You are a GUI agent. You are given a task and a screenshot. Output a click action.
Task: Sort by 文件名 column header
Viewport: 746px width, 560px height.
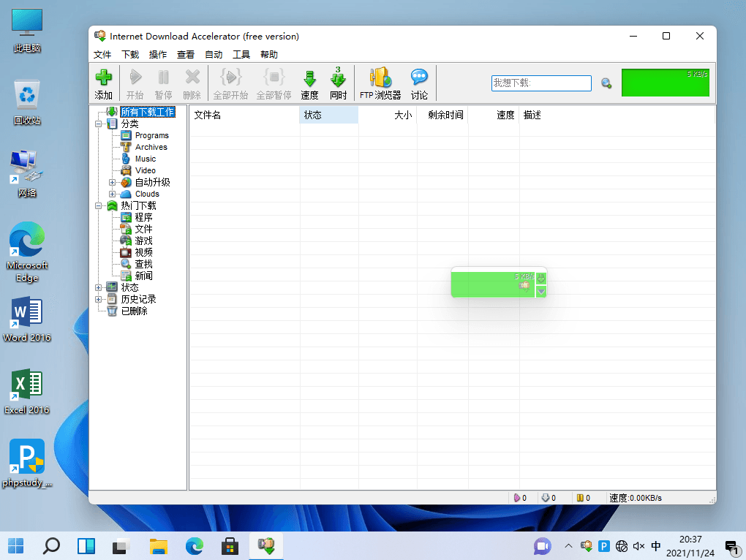click(x=244, y=115)
